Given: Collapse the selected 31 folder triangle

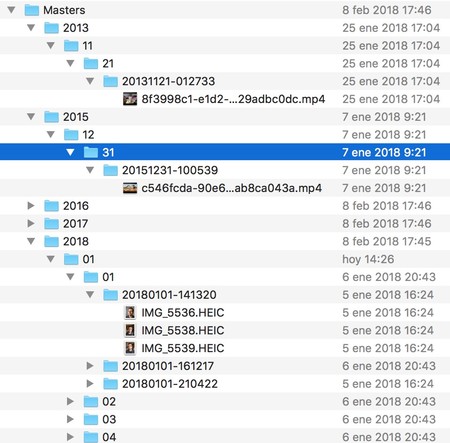Looking at the screenshot, I should click(70, 152).
